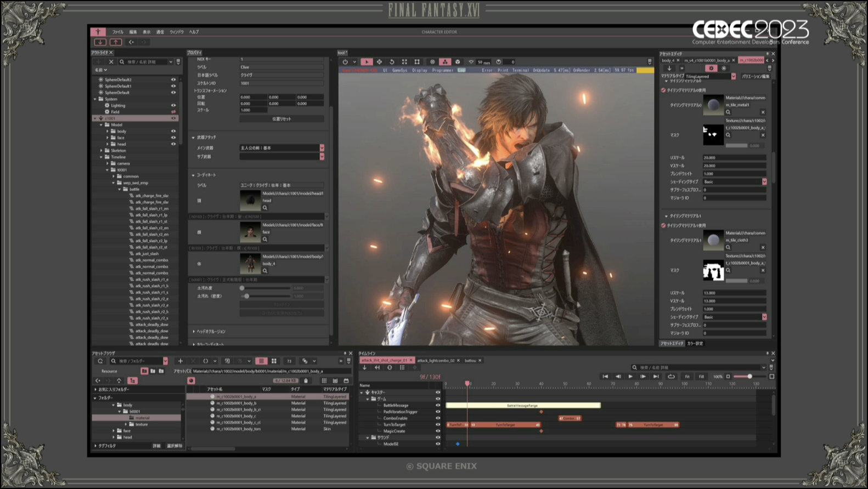Open the メイン武器 dropdown
This screenshot has width=868, height=489.
coord(322,148)
